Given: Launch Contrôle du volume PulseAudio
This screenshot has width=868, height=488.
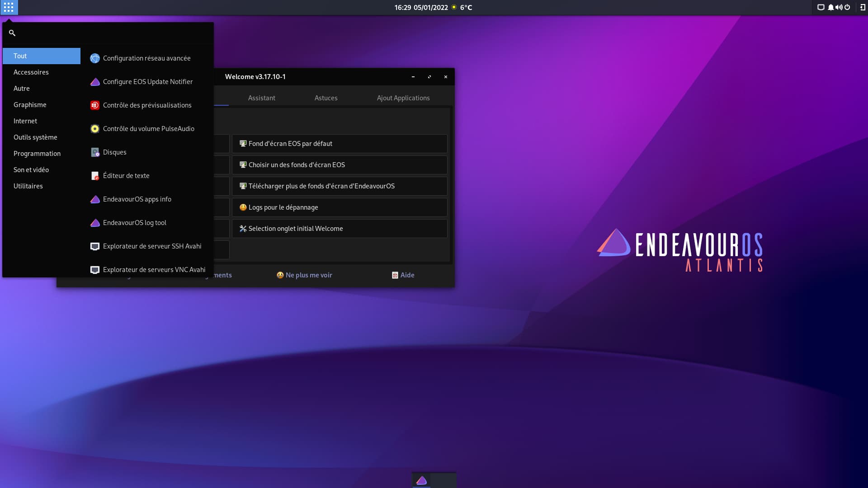Looking at the screenshot, I should click(x=148, y=129).
